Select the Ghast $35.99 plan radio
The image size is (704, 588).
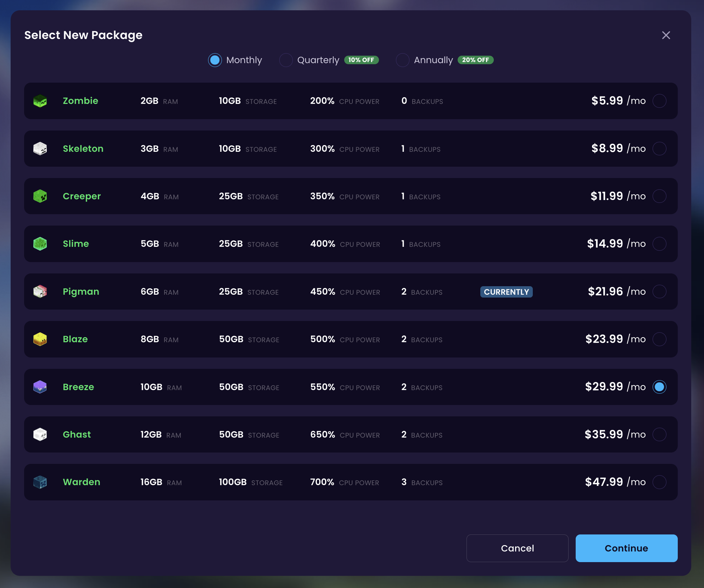659,434
